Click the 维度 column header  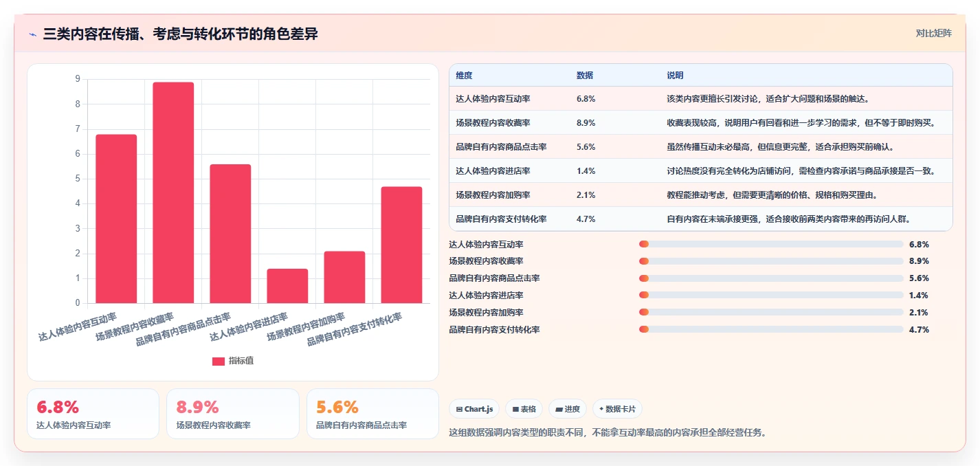[464, 76]
